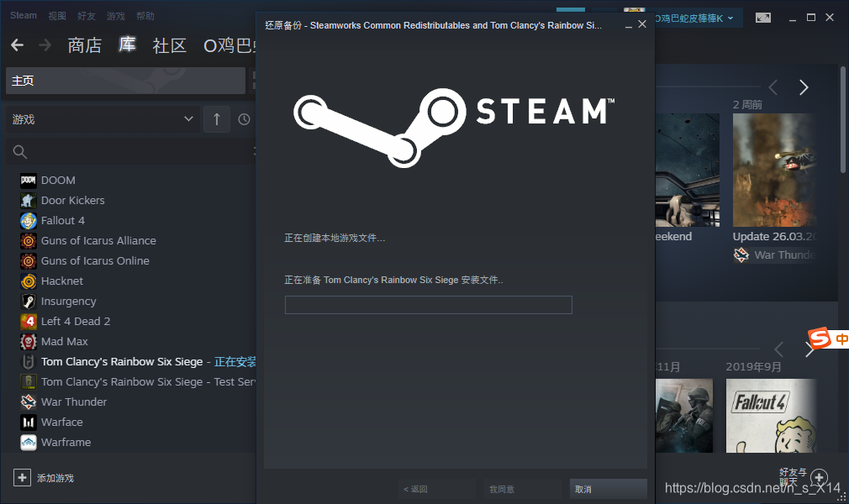Screen dimensions: 849x504
Task: Click the Mad Max skull icon
Action: (28, 342)
